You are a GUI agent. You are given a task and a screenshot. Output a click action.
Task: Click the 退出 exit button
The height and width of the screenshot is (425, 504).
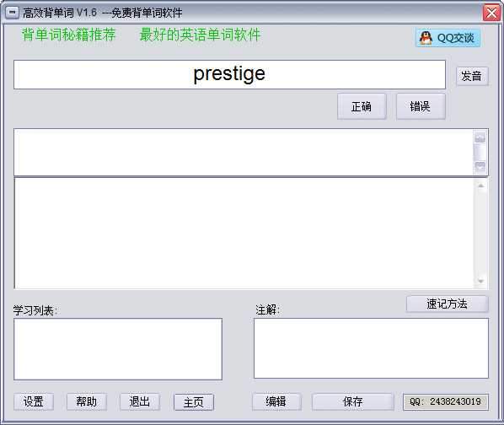(140, 401)
